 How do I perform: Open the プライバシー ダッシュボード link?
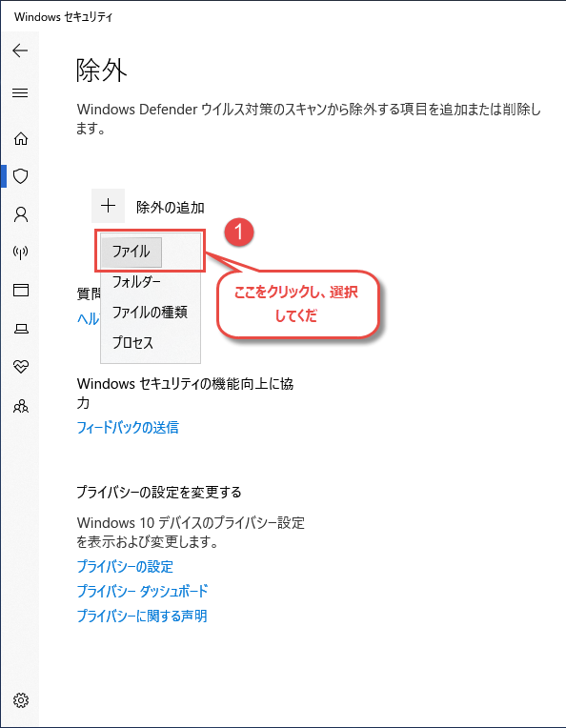(142, 591)
